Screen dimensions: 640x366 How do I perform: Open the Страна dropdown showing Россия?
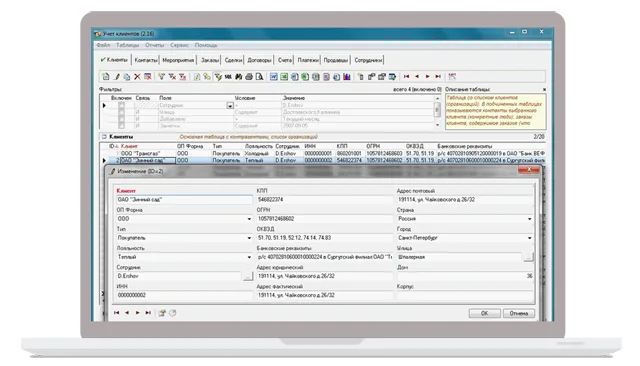coord(529,219)
